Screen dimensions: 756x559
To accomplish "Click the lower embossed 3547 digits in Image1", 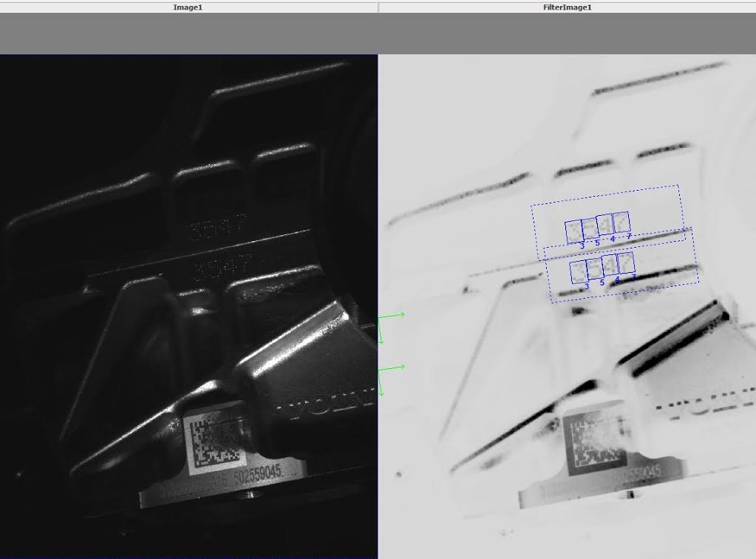I will [221, 264].
